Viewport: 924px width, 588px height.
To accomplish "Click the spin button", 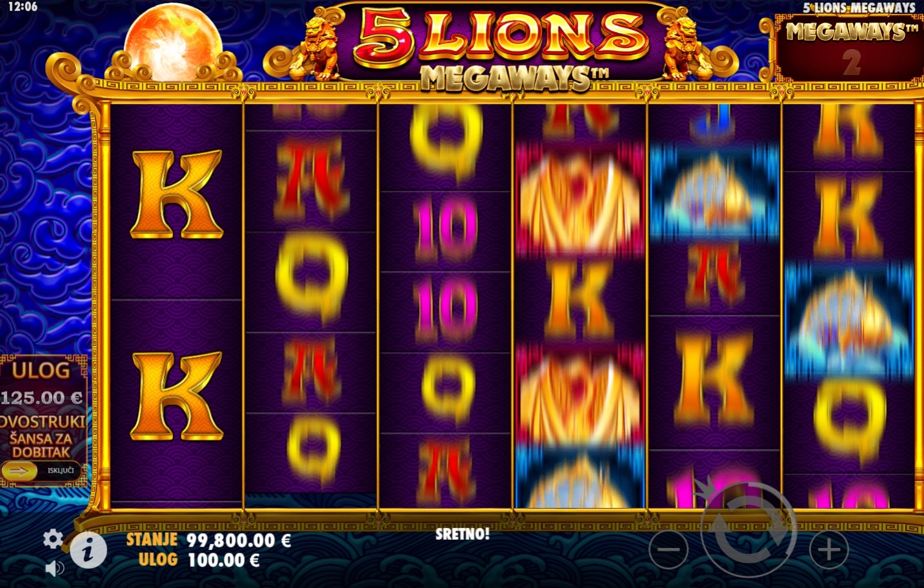I will pyautogui.click(x=749, y=530).
